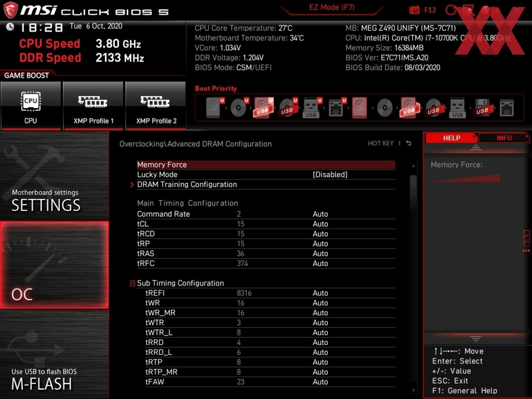The height and width of the screenshot is (399, 532).
Task: Select the highlighted UEFI USB hard disk boot icon
Action: 264,108
